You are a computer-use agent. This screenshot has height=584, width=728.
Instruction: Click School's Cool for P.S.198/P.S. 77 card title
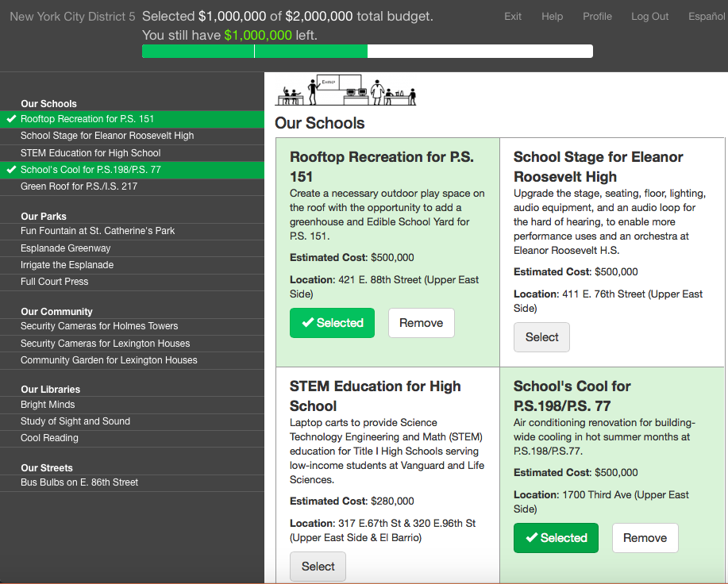pos(572,396)
